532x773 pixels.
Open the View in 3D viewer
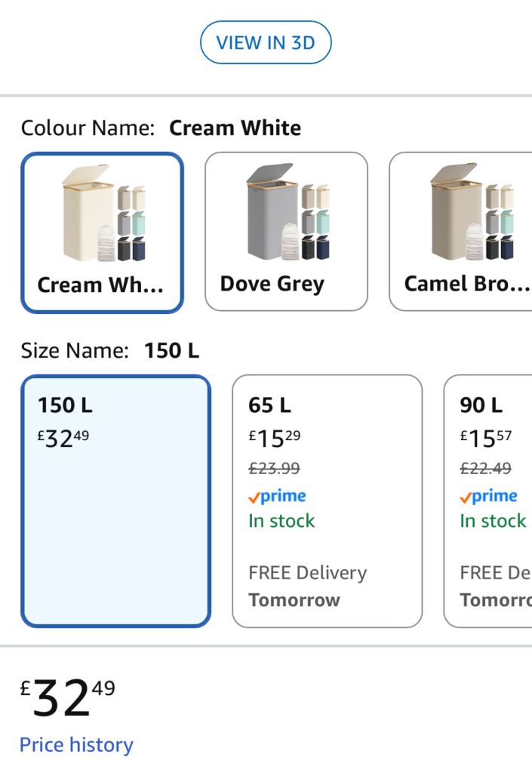[266, 42]
